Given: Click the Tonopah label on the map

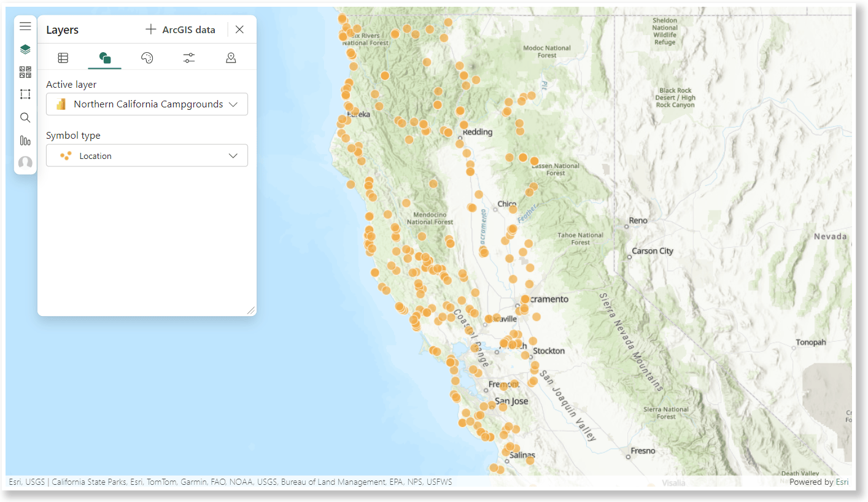Looking at the screenshot, I should tap(811, 342).
